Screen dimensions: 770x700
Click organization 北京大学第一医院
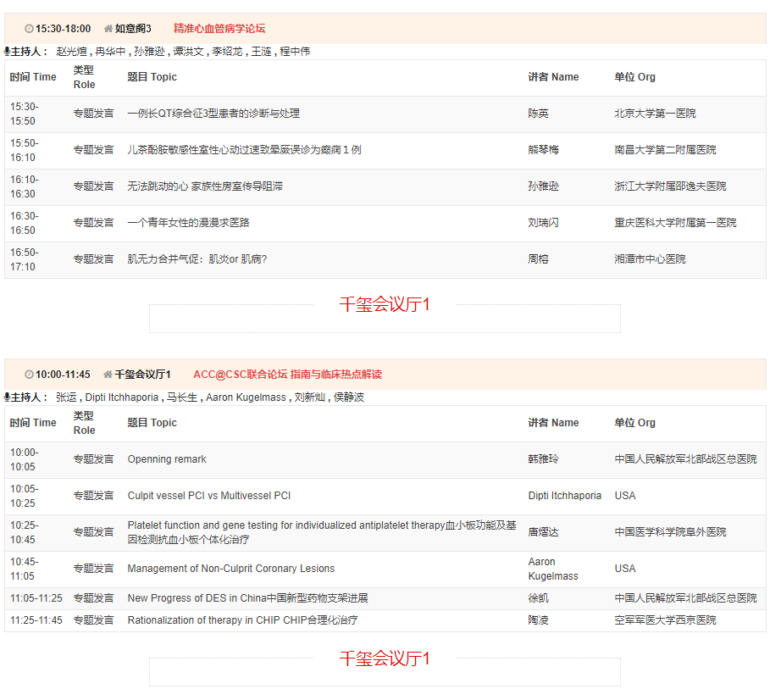(x=655, y=114)
